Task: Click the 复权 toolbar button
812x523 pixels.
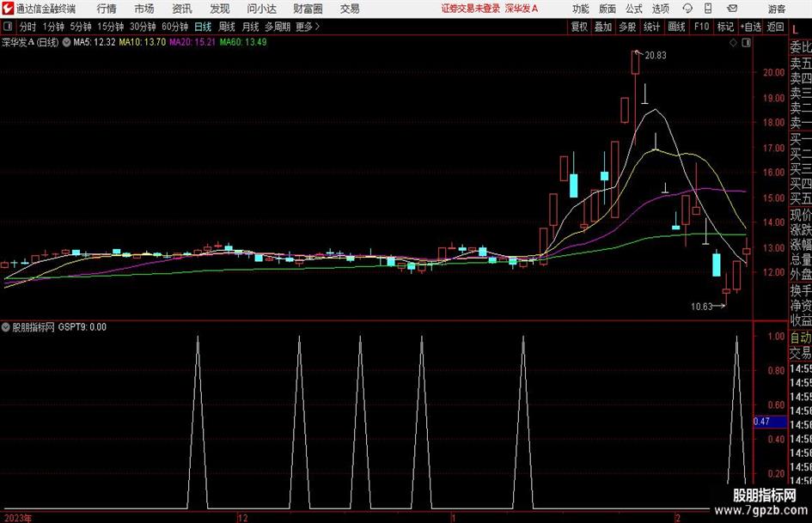Action: pyautogui.click(x=579, y=27)
